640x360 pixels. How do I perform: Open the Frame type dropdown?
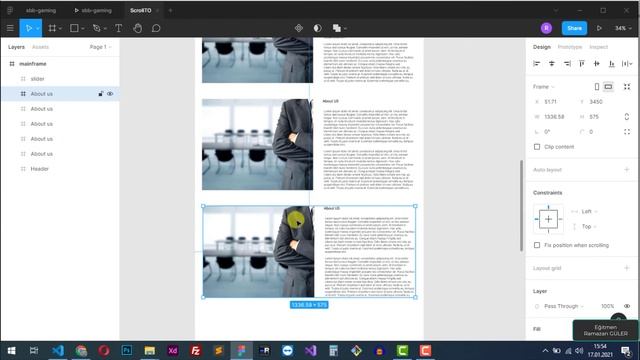544,87
